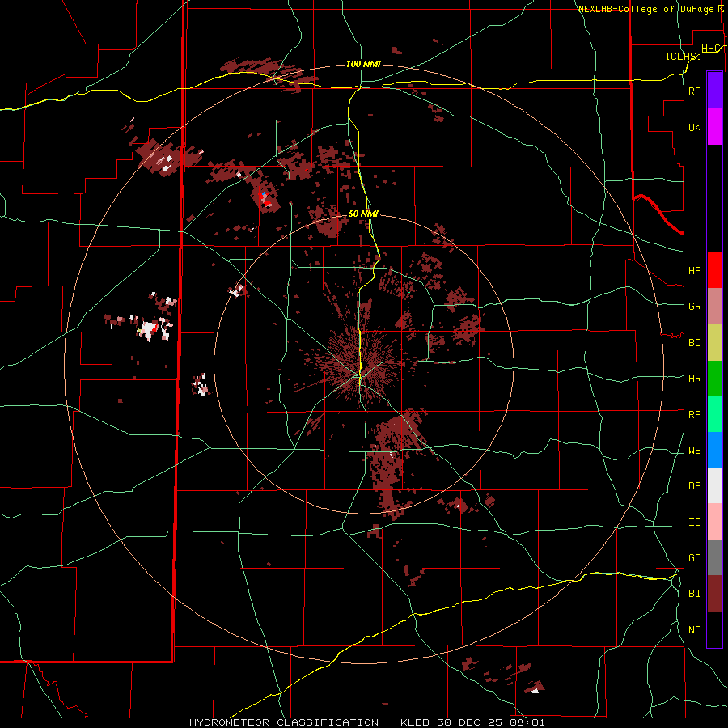Click the HA red legend swatch
728x728 pixels.
714,270
